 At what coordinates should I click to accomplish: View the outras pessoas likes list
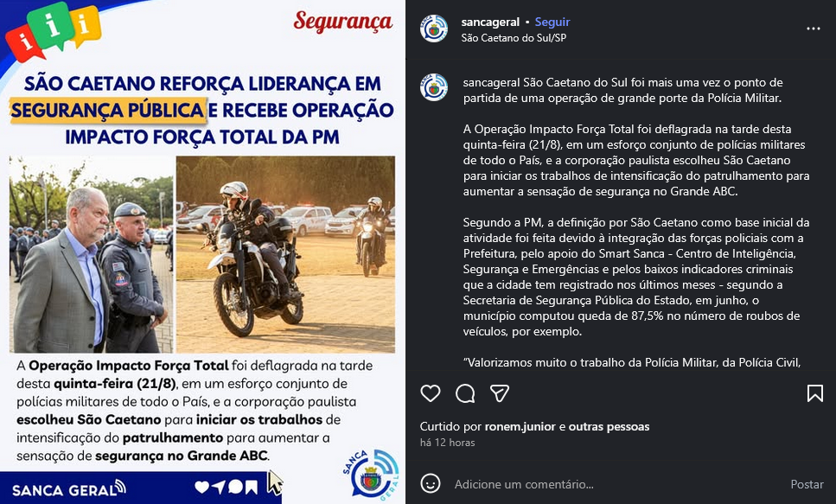[609, 427]
